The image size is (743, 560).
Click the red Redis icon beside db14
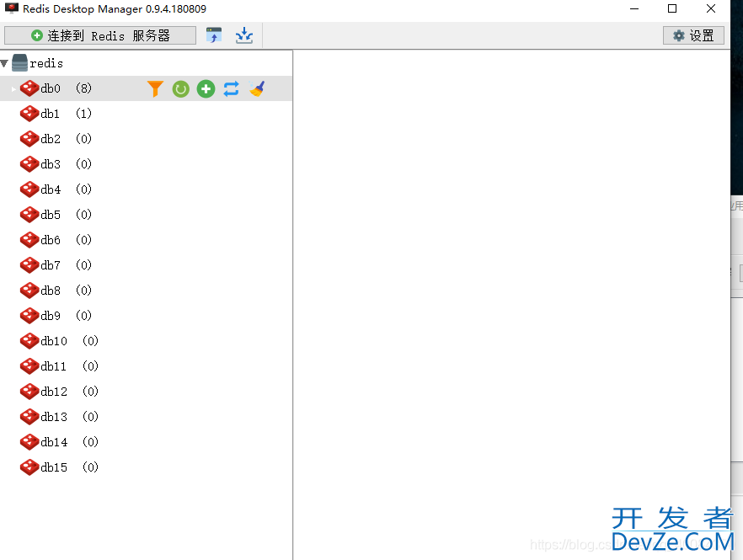(29, 442)
